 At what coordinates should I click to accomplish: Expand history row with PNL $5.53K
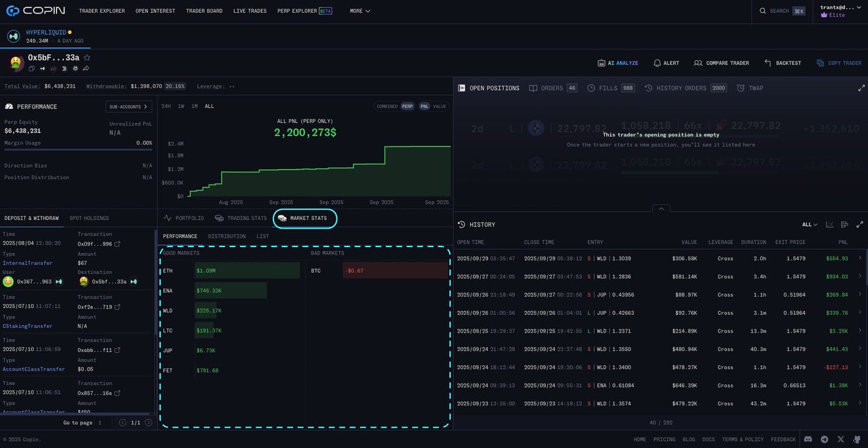[860, 403]
